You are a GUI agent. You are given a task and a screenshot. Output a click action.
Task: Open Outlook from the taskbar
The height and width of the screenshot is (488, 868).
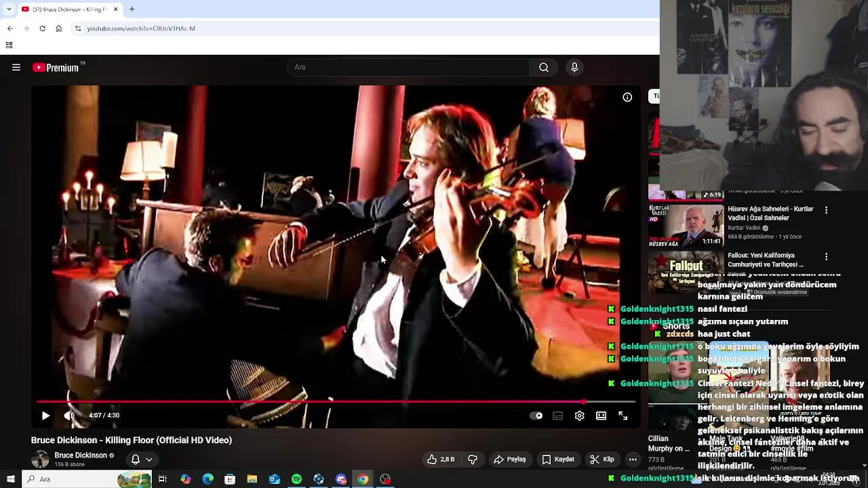pyautogui.click(x=274, y=479)
